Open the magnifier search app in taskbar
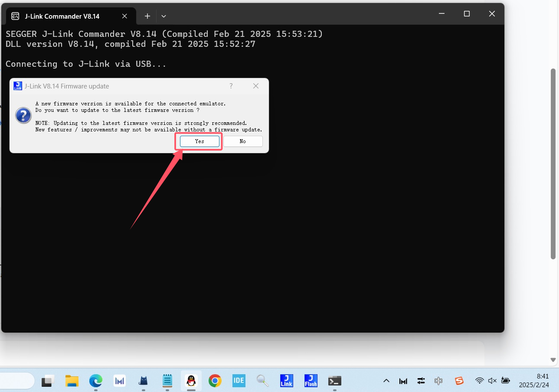 (262, 381)
